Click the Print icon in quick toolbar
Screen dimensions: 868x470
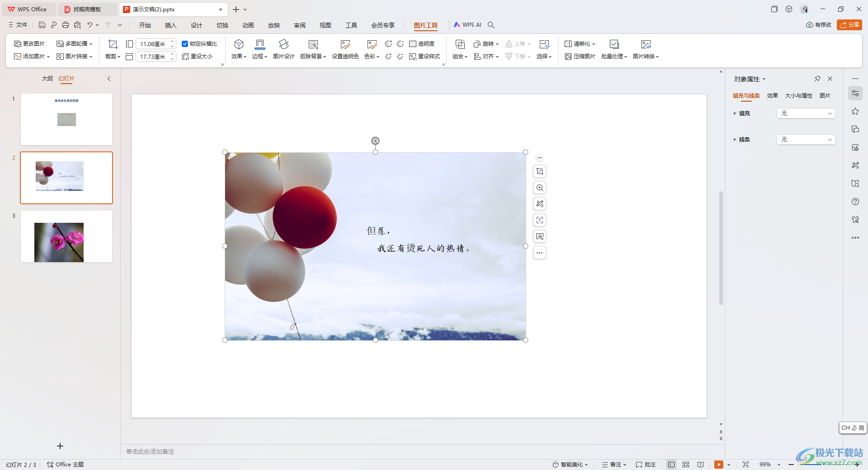click(66, 25)
